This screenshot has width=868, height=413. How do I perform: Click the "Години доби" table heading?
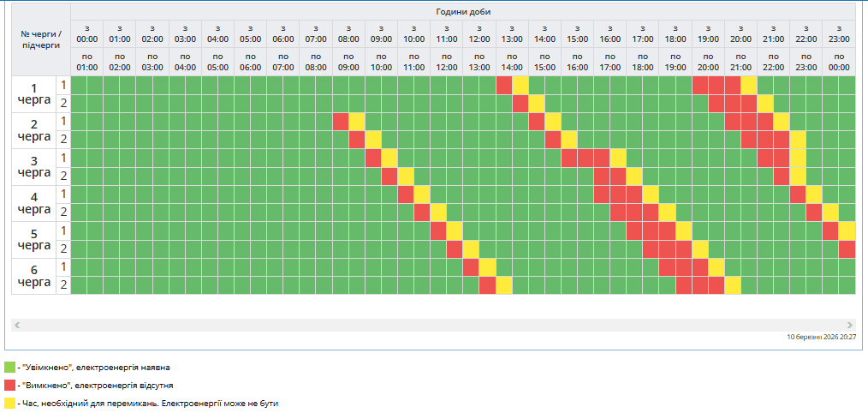[x=462, y=11]
